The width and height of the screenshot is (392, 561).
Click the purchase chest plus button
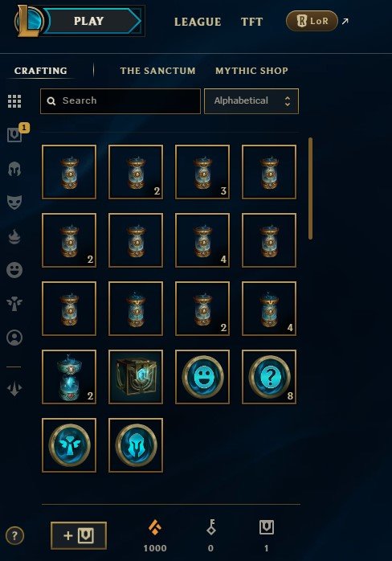pyautogui.click(x=79, y=535)
